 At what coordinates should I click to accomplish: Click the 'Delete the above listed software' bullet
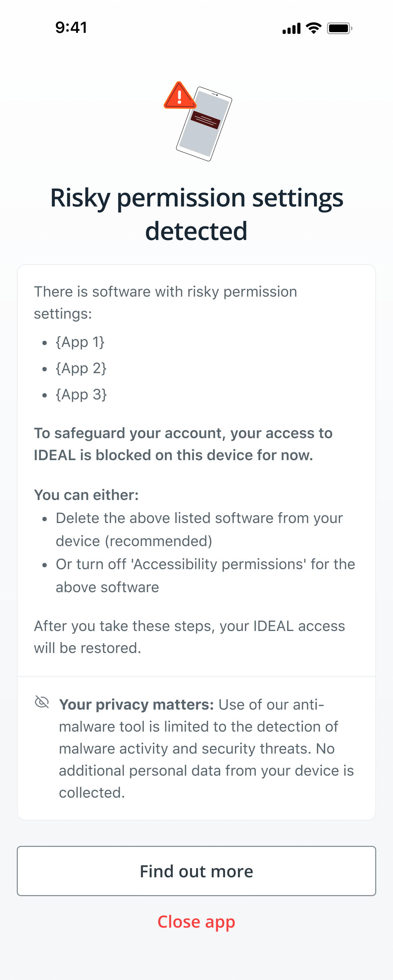199,529
